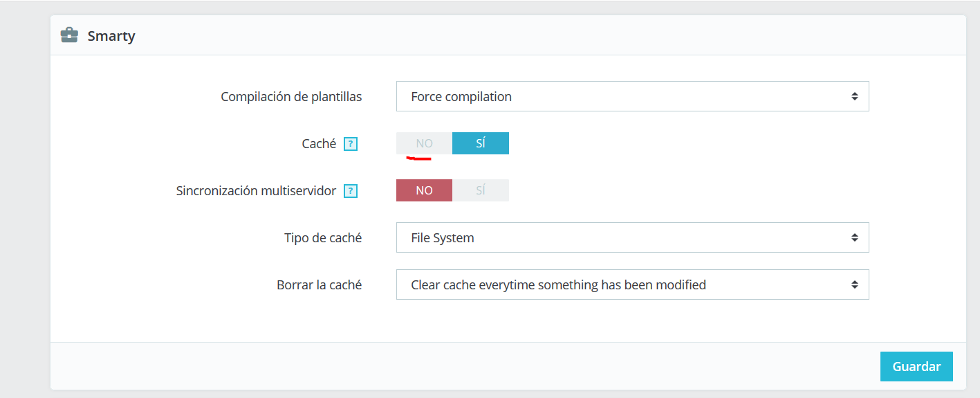Click the help icon beside Caché
The height and width of the screenshot is (398, 980).
pos(351,144)
